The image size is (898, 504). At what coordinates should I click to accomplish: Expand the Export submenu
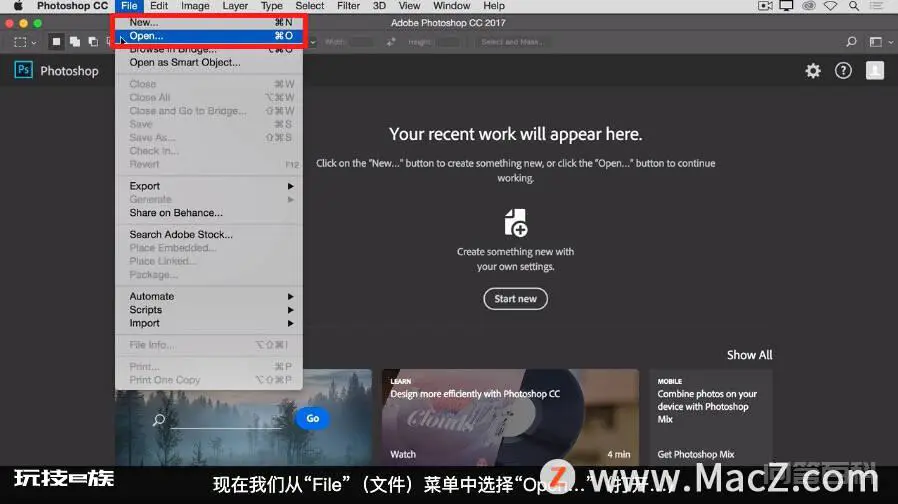(209, 186)
